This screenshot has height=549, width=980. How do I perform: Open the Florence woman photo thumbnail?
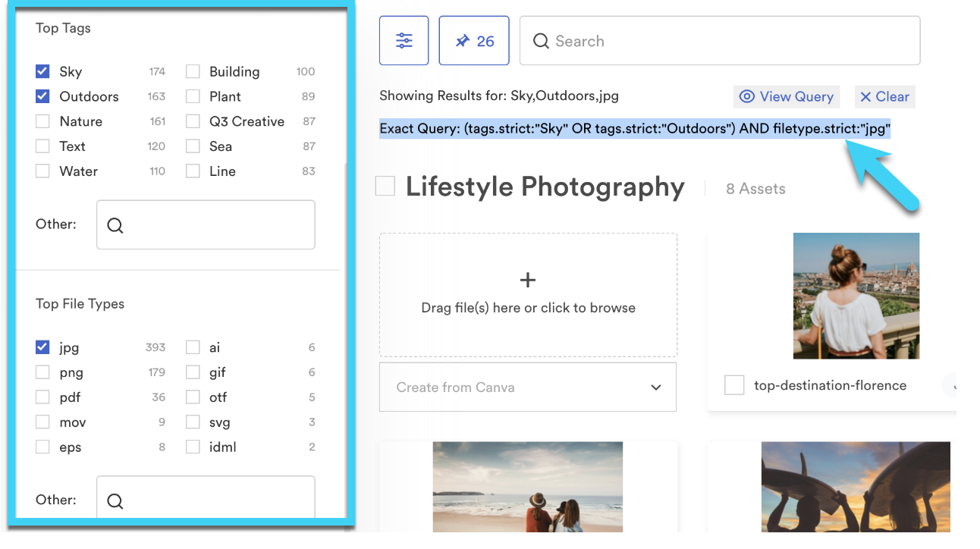pos(856,296)
